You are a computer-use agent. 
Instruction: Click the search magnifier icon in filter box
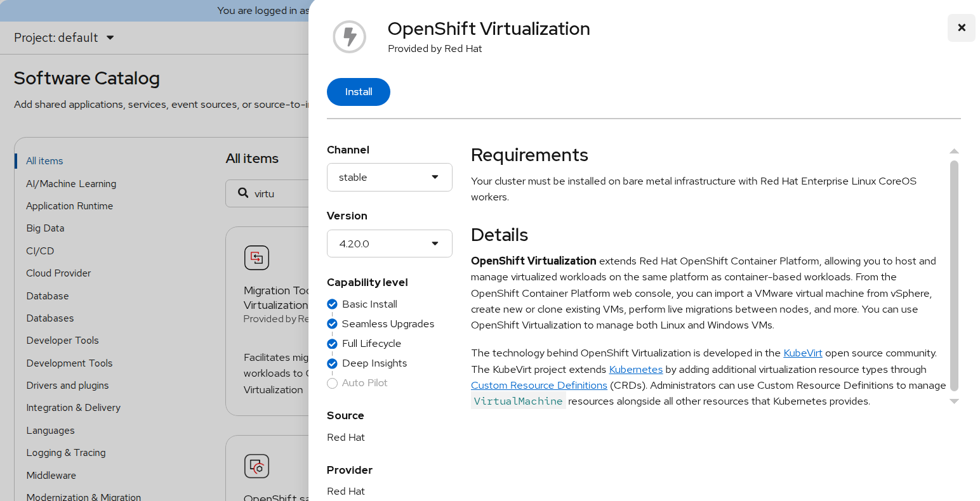(243, 193)
